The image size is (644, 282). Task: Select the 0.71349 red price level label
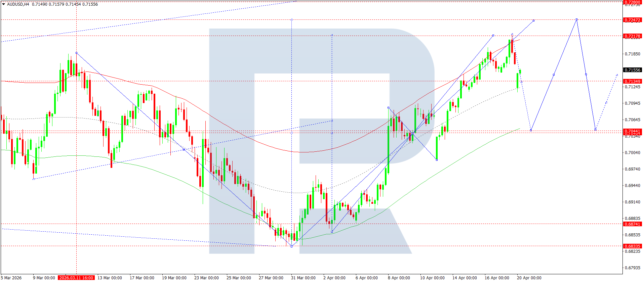[x=632, y=81]
